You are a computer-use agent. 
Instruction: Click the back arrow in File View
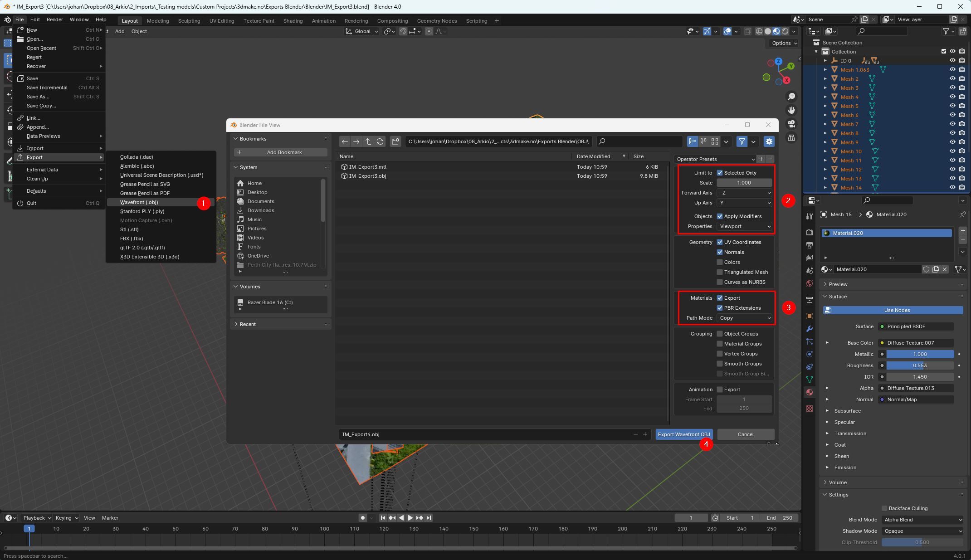click(x=345, y=141)
